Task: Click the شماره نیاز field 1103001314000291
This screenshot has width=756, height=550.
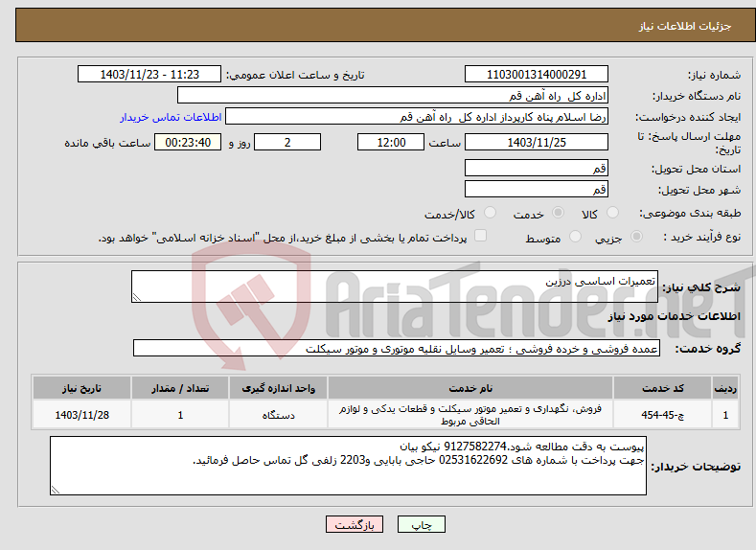Action: [537, 74]
